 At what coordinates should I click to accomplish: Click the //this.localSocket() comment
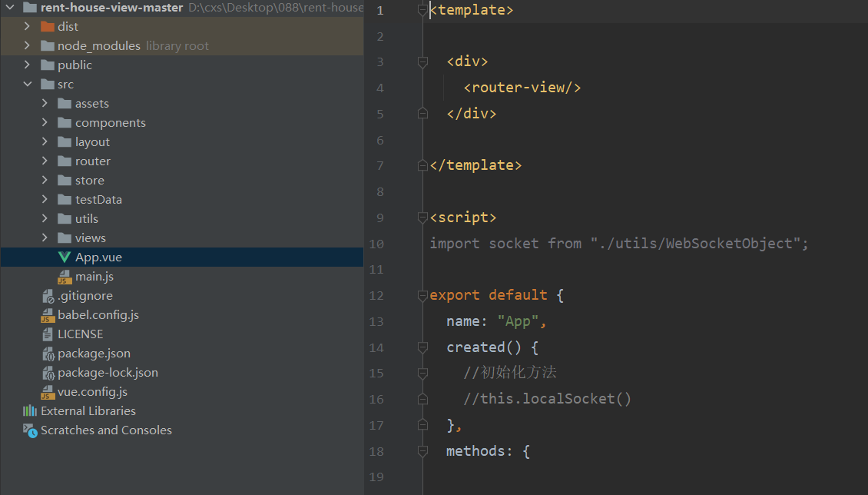pyautogui.click(x=547, y=399)
